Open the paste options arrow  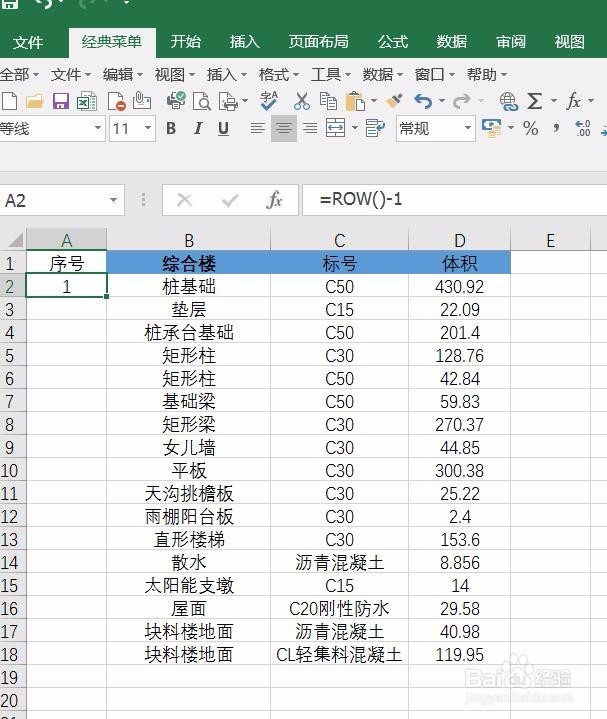pyautogui.click(x=374, y=100)
